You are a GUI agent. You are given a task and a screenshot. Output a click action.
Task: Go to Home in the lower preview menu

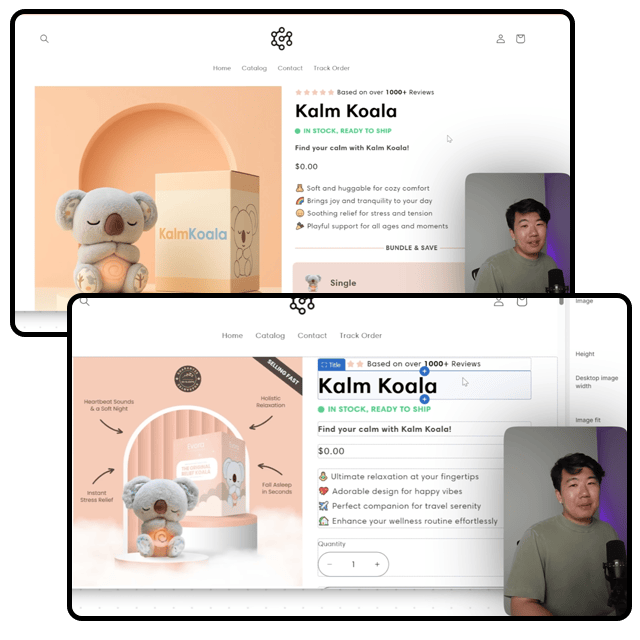click(232, 336)
